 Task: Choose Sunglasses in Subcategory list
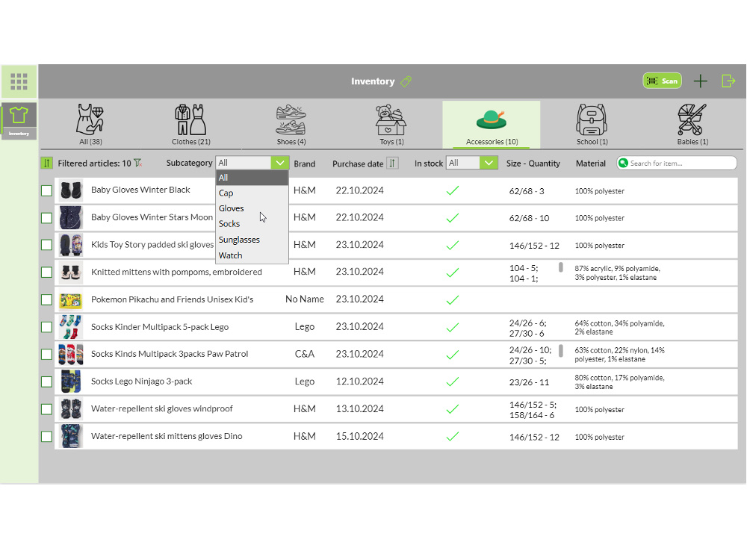click(252, 240)
